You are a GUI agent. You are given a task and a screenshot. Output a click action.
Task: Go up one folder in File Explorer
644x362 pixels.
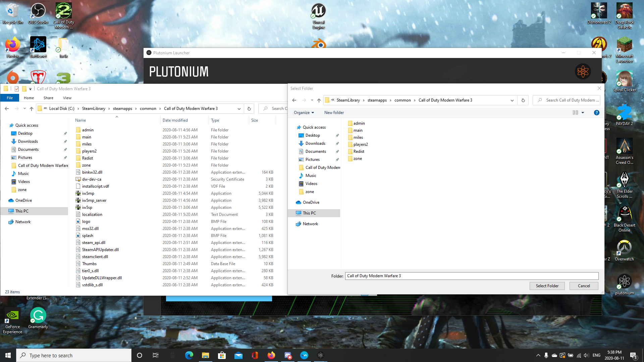(32, 109)
